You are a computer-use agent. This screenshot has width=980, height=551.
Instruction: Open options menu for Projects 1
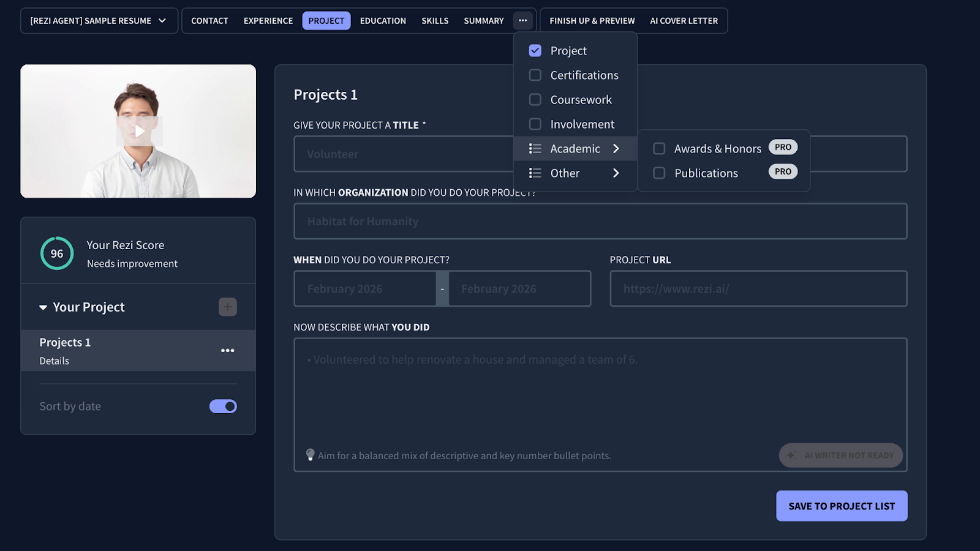click(228, 351)
